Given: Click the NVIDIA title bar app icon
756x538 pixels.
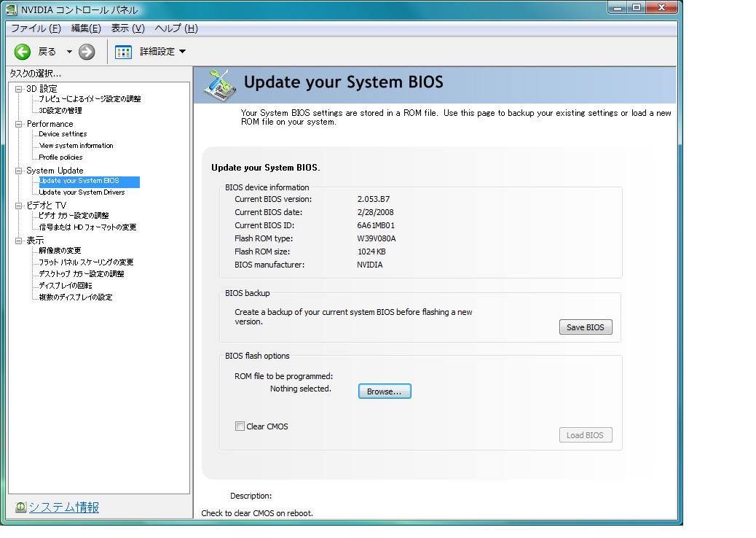Looking at the screenshot, I should [12, 10].
